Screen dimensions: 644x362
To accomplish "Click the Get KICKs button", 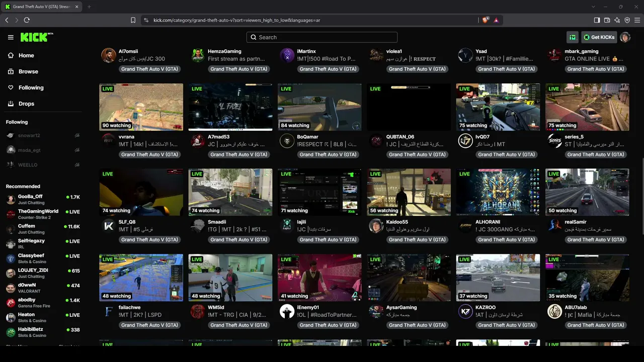I will [x=599, y=37].
